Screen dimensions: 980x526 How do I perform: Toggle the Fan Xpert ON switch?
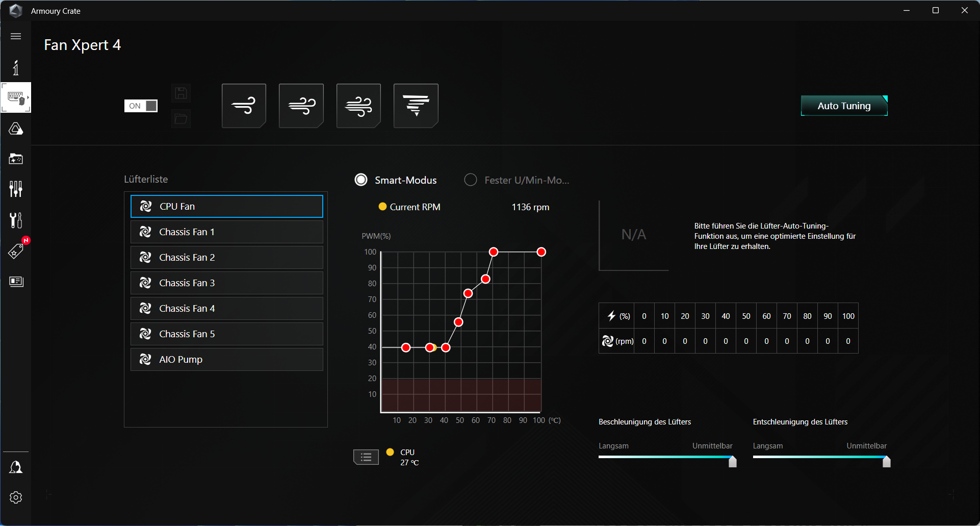click(141, 106)
